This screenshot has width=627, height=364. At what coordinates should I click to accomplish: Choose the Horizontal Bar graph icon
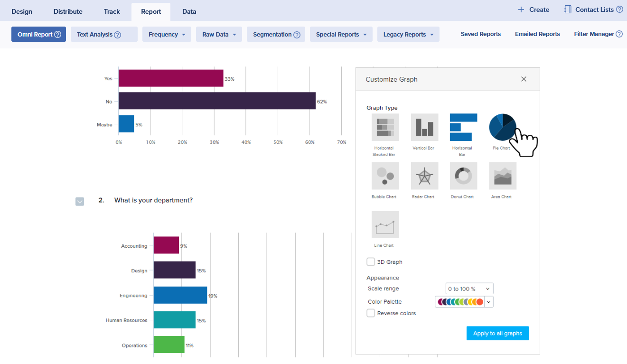[x=463, y=127]
